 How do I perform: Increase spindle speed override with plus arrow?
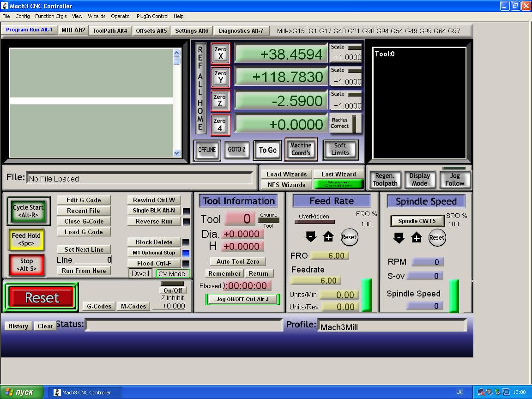[x=416, y=237]
